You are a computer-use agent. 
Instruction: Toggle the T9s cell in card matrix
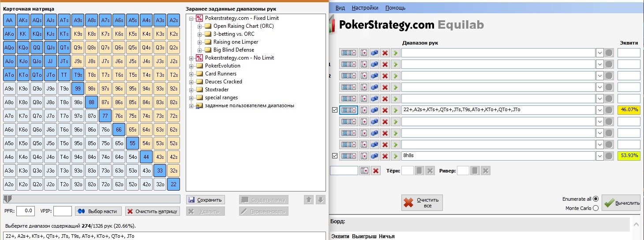coord(78,75)
